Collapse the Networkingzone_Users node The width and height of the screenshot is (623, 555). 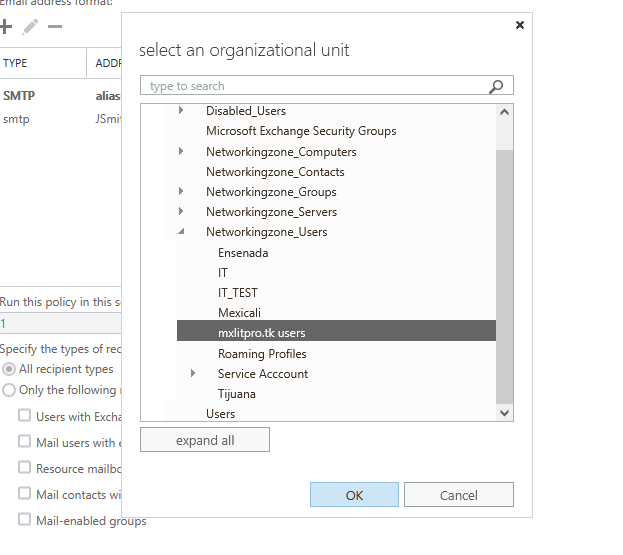pyautogui.click(x=181, y=232)
